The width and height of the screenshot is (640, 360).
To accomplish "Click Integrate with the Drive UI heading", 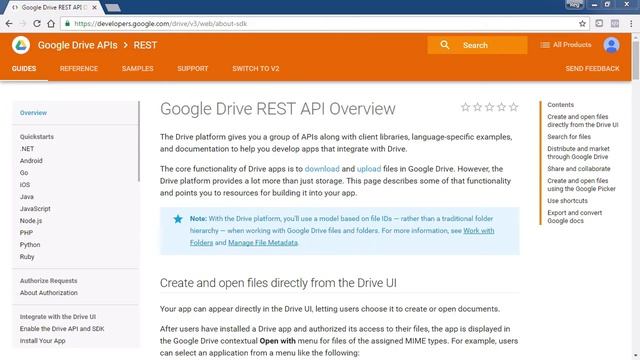I will pyautogui.click(x=58, y=317).
